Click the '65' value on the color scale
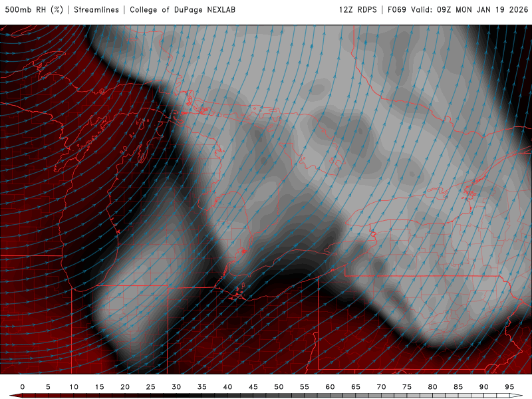 click(356, 387)
